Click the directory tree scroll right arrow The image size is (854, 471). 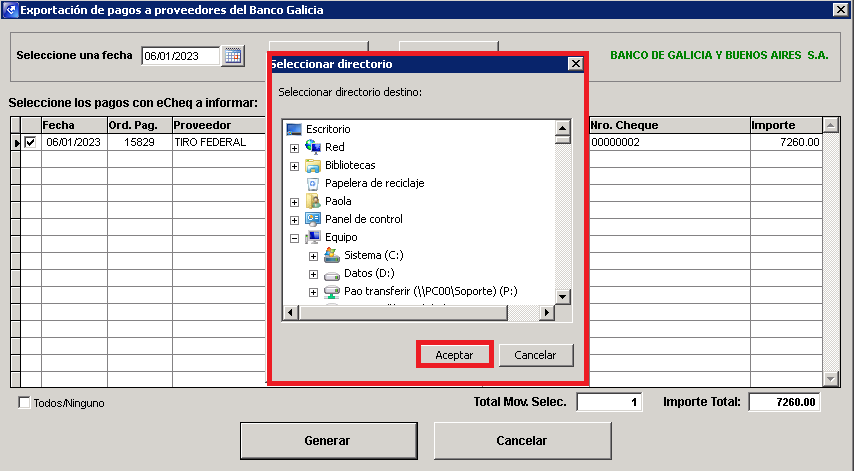546,313
